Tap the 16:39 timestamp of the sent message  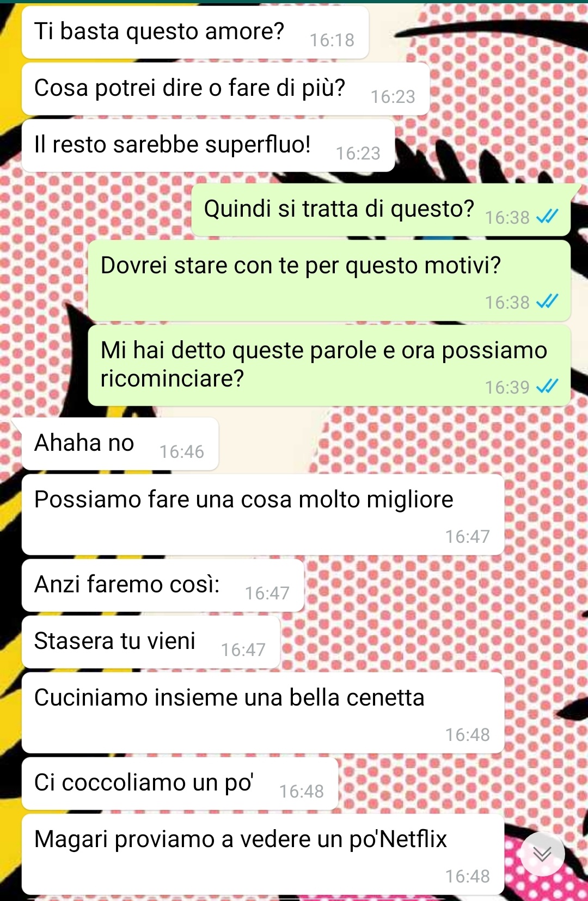pos(507,388)
